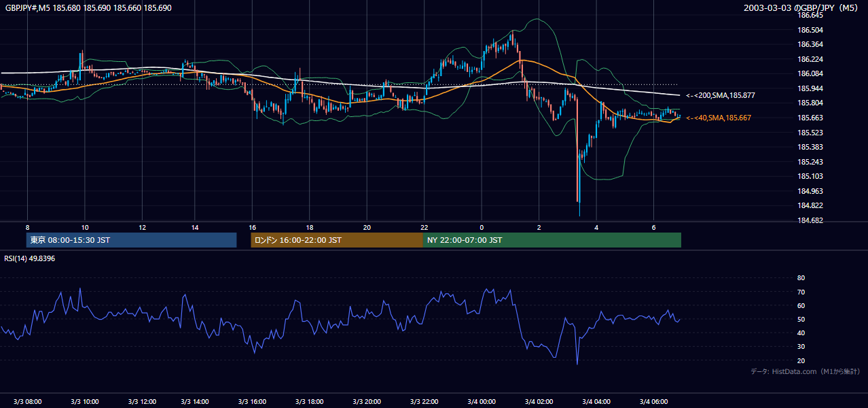The height and width of the screenshot is (408, 868).
Task: Click hour marker 0 under price chart
Action: click(482, 227)
